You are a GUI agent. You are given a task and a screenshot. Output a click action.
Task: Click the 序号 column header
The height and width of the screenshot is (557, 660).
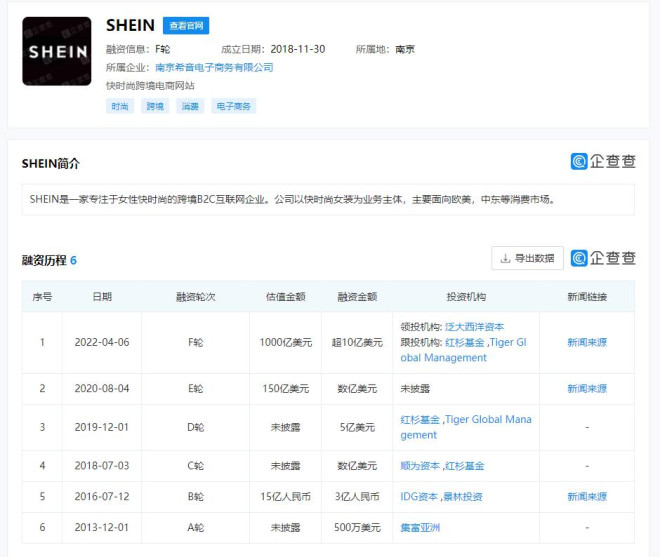pos(42,296)
